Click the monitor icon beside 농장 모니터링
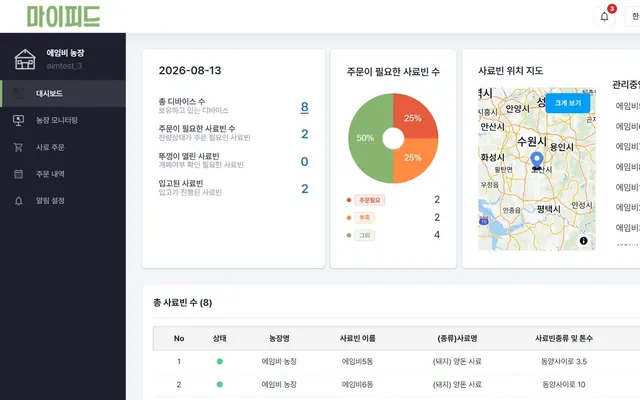Viewport: 640px width, 400px height. tap(18, 120)
